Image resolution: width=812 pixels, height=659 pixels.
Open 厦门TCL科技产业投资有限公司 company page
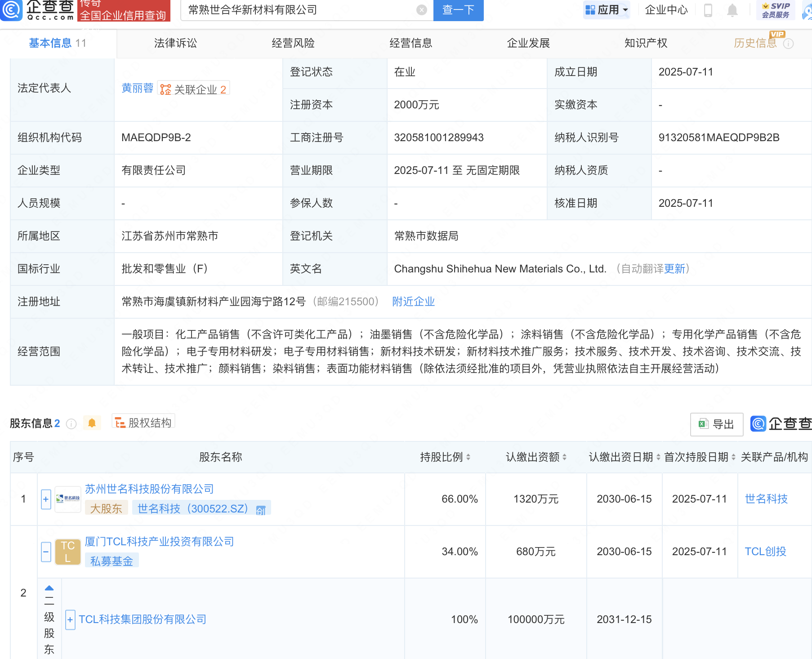pyautogui.click(x=160, y=542)
